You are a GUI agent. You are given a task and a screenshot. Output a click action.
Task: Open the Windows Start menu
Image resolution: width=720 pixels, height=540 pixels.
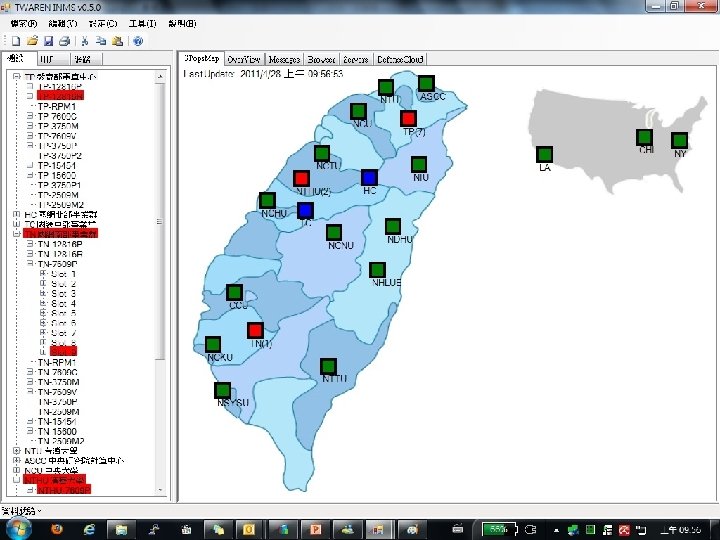(x=19, y=529)
